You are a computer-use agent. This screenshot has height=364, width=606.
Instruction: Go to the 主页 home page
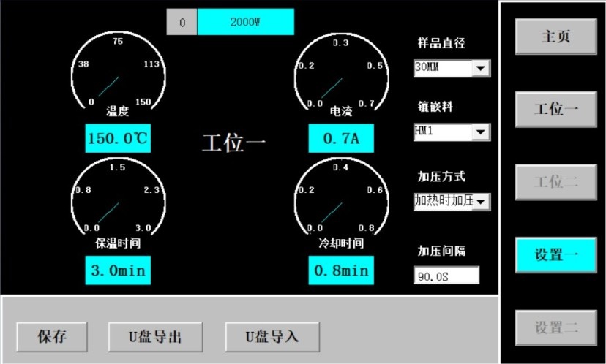coord(555,37)
